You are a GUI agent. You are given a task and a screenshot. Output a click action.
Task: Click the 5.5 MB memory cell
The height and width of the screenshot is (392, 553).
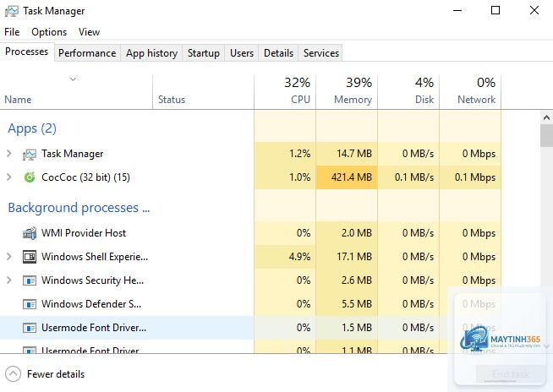[x=347, y=304]
